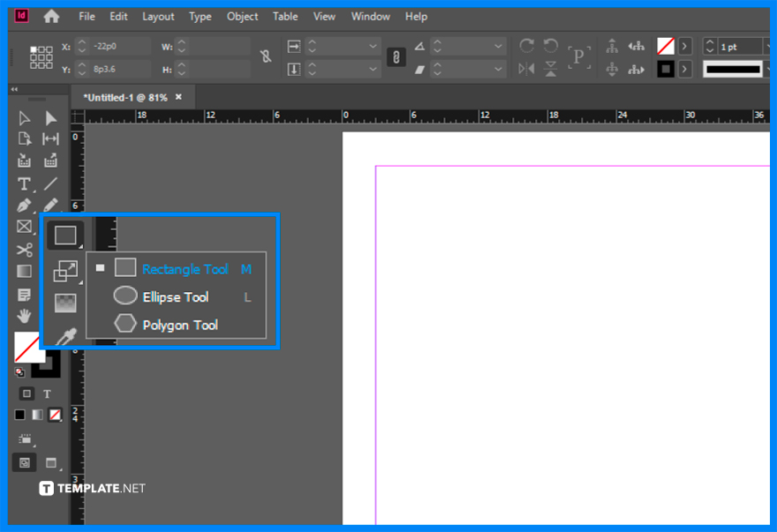
Task: Open the shear angle dropdown
Action: coord(498,68)
